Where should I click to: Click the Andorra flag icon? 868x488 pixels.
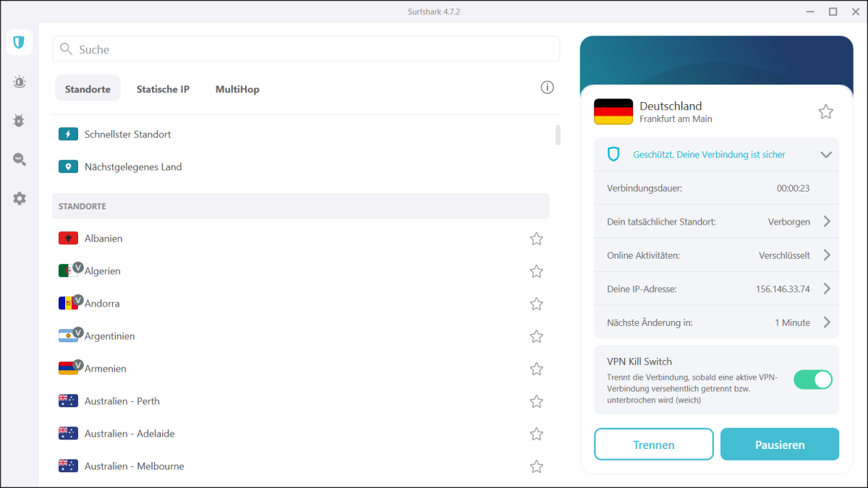[x=68, y=304]
